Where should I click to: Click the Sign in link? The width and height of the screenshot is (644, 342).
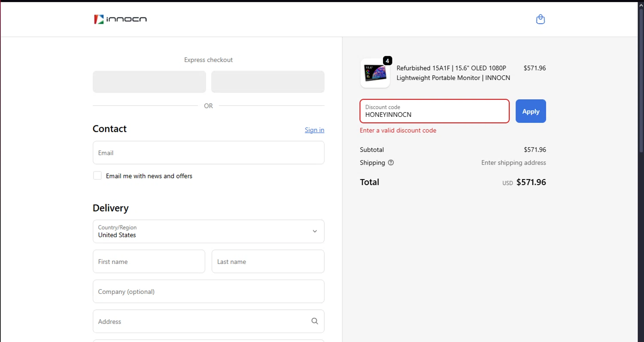point(314,130)
